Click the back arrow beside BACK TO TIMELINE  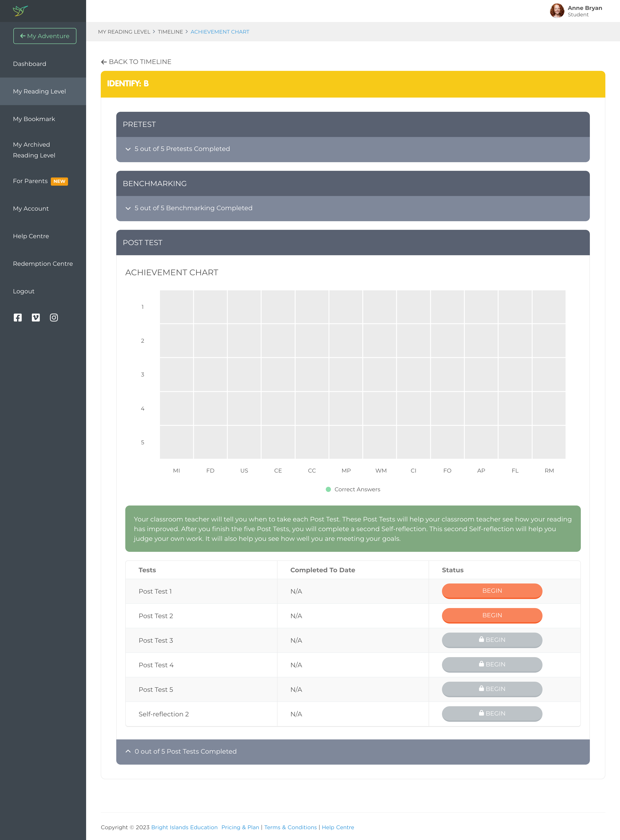click(x=104, y=62)
